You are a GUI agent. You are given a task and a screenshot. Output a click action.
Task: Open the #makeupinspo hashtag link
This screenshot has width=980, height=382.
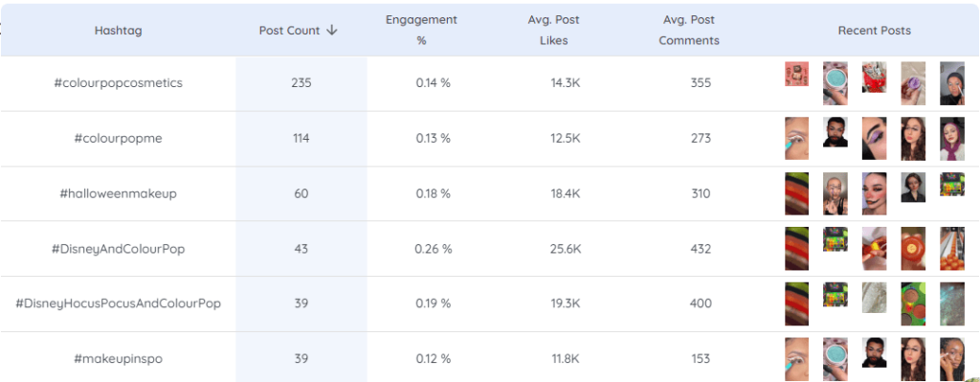tap(118, 358)
